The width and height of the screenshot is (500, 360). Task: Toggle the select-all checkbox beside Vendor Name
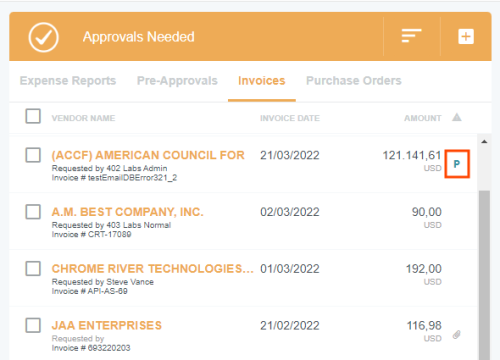point(33,116)
